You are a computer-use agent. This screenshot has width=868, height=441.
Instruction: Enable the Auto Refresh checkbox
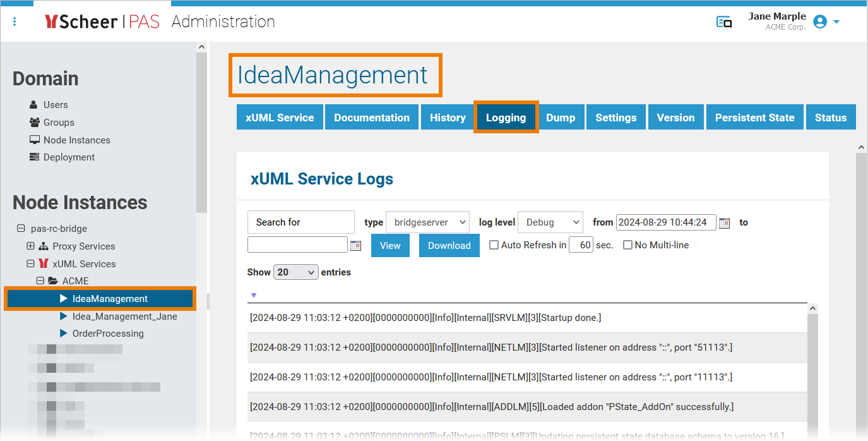click(494, 245)
